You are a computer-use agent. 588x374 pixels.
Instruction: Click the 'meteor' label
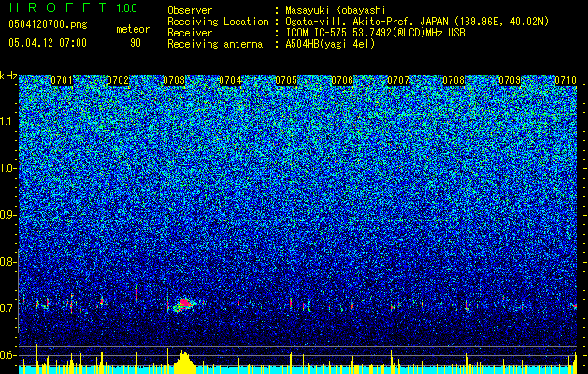tap(133, 29)
